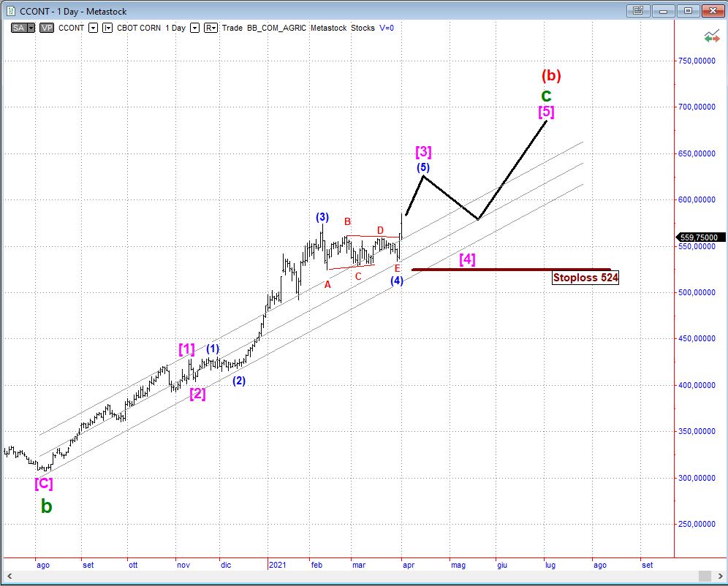This screenshot has width=728, height=586.
Task: Click the Stocks label in toolbar
Action: [x=363, y=28]
